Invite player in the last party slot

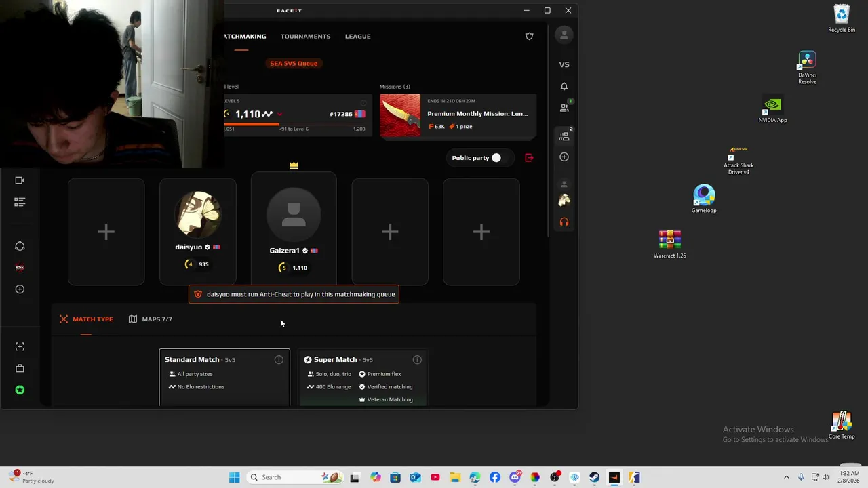click(481, 231)
